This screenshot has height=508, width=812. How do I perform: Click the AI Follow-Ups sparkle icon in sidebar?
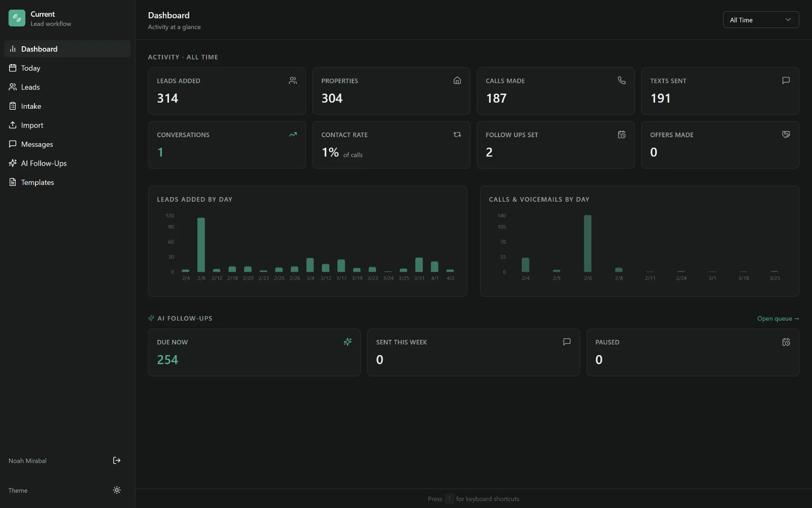13,163
